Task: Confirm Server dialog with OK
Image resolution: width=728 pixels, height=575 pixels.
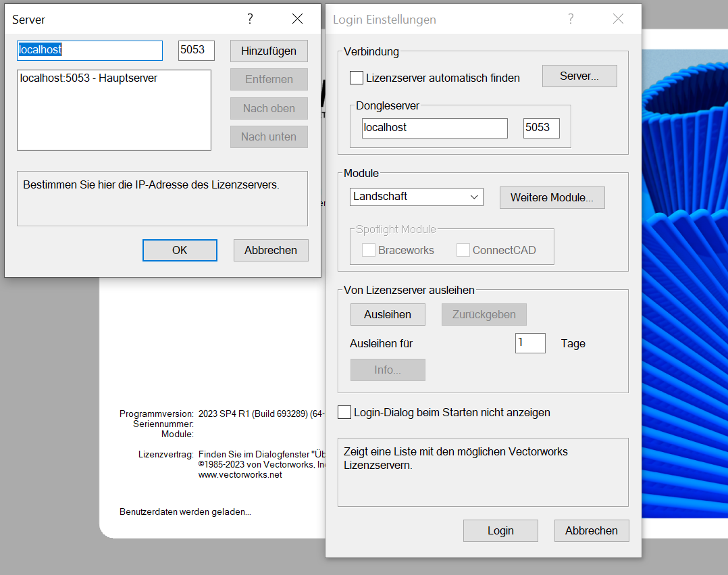Action: click(x=180, y=251)
